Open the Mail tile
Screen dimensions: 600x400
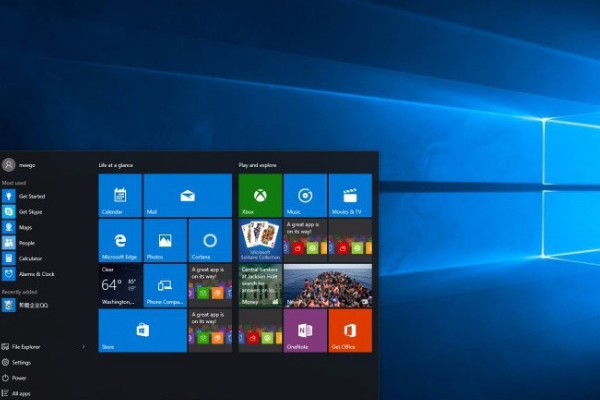[188, 195]
